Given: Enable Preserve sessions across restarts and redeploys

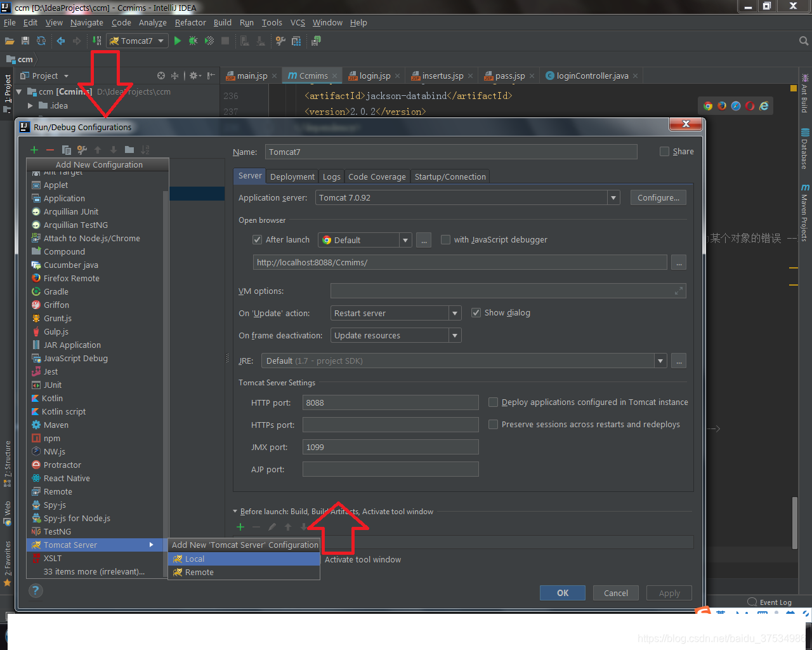Looking at the screenshot, I should click(x=493, y=424).
